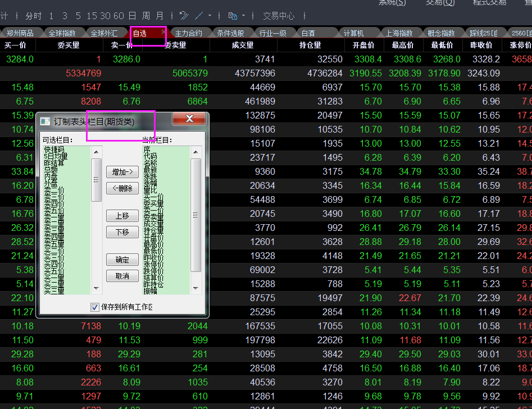Open the dropdown next to the copy icon
The image size is (532, 409).
click(244, 16)
